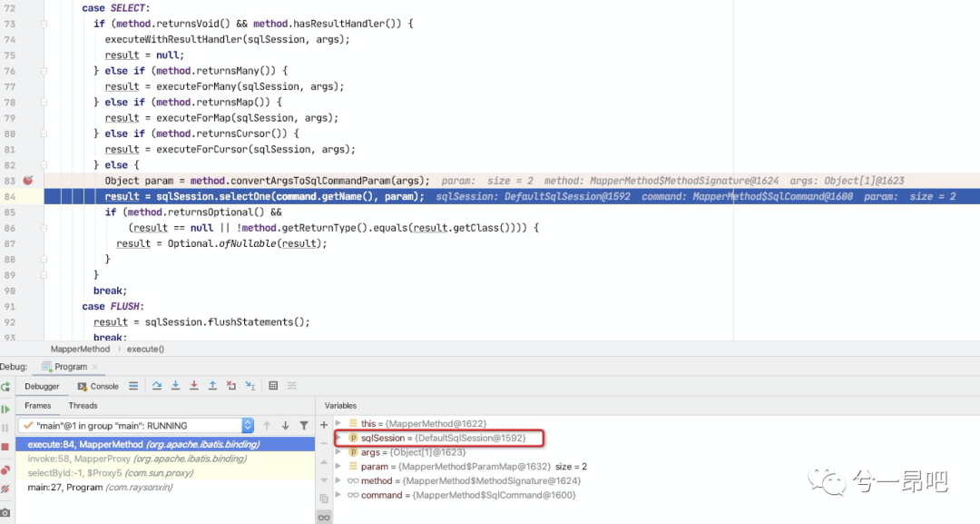The height and width of the screenshot is (524, 980).
Task: Rerun the Program debug session
Action: click(5, 387)
